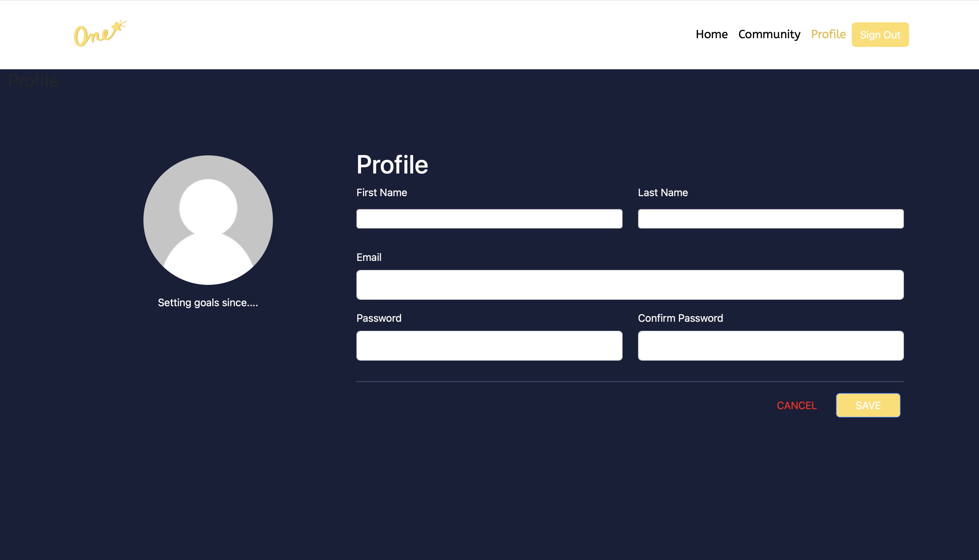Click the Confirm Password label
This screenshot has height=560, width=979.
(x=680, y=318)
